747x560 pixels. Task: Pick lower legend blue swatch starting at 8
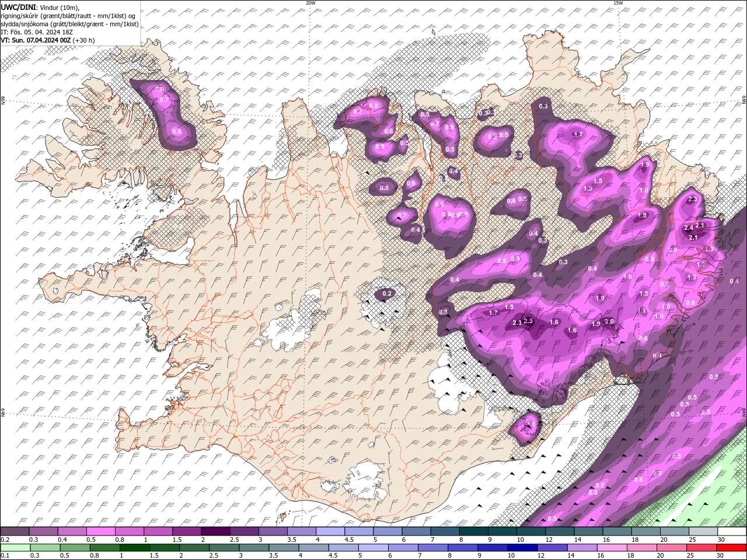pos(463,547)
